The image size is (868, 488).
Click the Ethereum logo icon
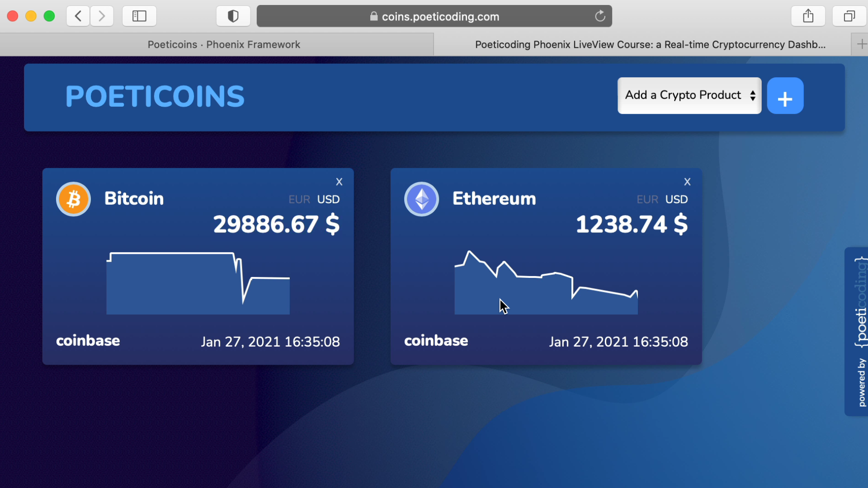tap(421, 199)
